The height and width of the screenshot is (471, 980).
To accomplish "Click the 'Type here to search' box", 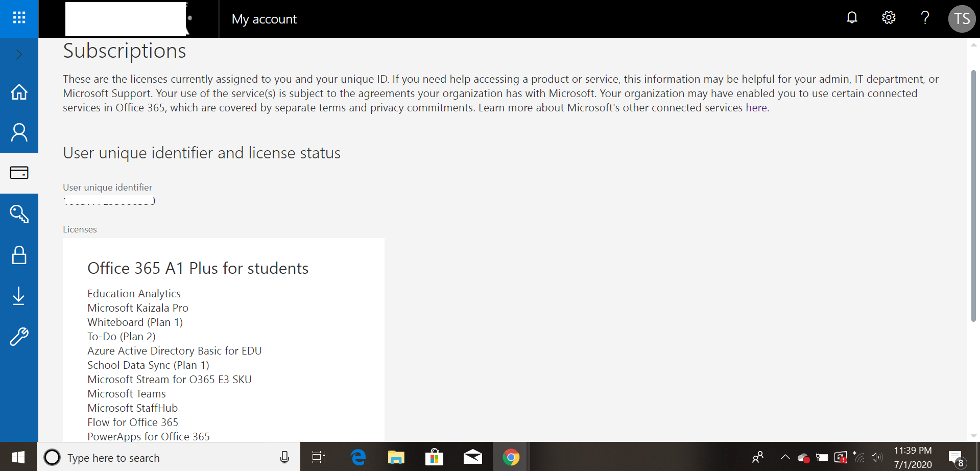I will [169, 457].
